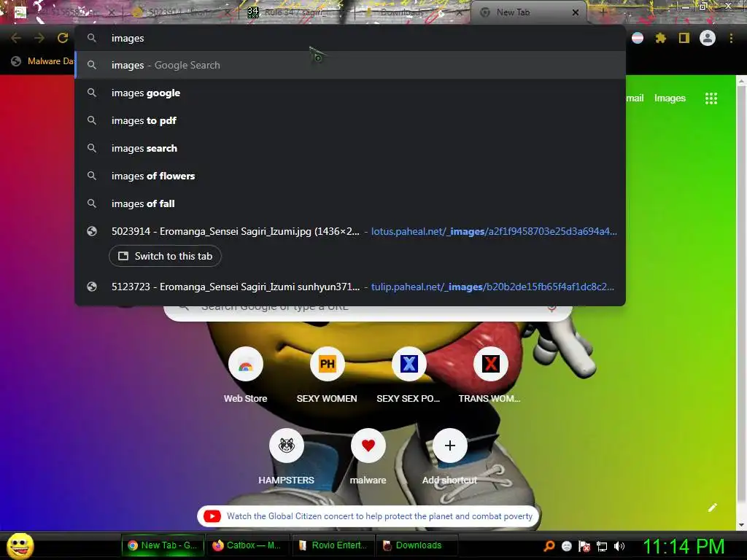Reload the page with the refresh icon
Viewport: 747px width, 560px height.
[x=63, y=38]
